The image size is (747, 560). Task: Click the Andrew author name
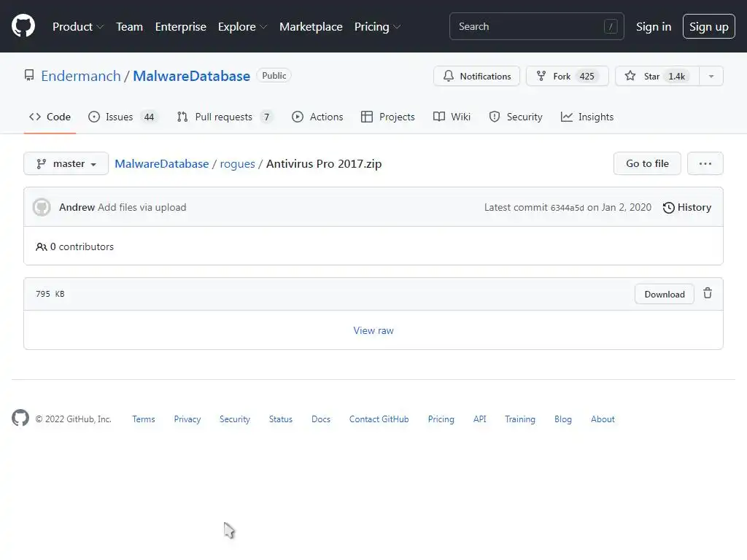point(77,207)
